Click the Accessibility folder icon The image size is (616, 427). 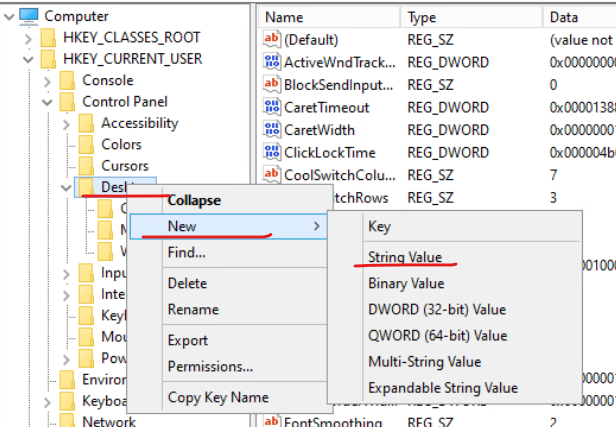(x=86, y=123)
